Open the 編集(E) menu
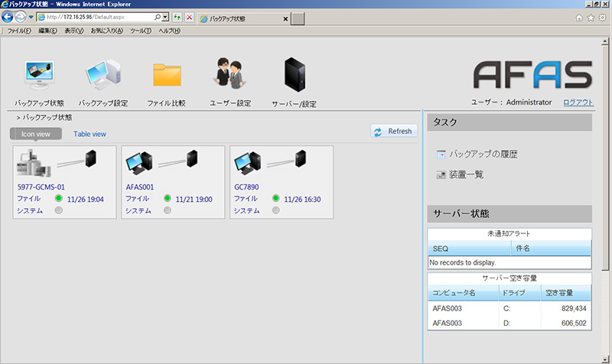612x364 pixels. pyautogui.click(x=47, y=31)
